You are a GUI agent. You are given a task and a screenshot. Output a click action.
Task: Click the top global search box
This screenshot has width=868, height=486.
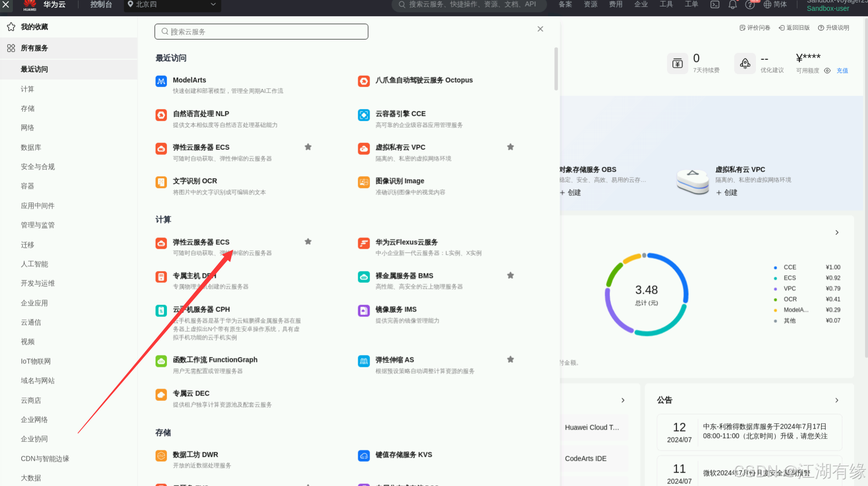click(469, 4)
